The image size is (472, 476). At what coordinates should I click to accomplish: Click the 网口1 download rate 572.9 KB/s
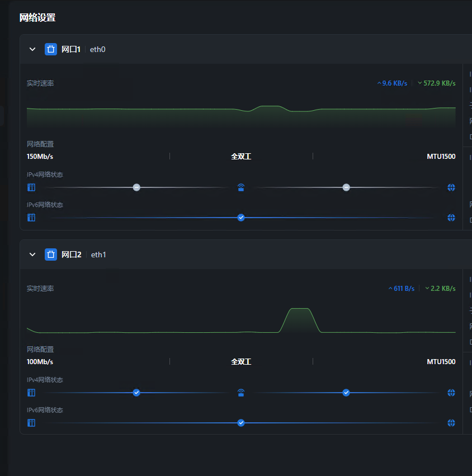click(x=436, y=83)
